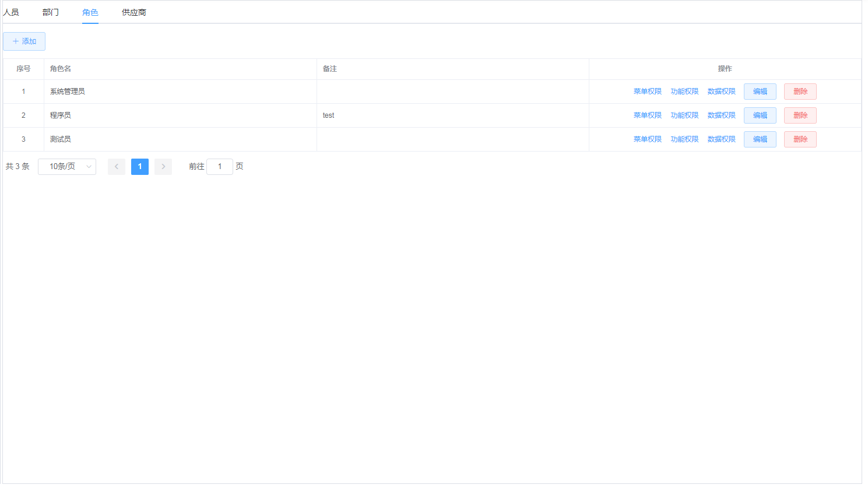The image size is (868, 488).
Task: Open 菜单权限 for 系统管理员
Action: (648, 92)
